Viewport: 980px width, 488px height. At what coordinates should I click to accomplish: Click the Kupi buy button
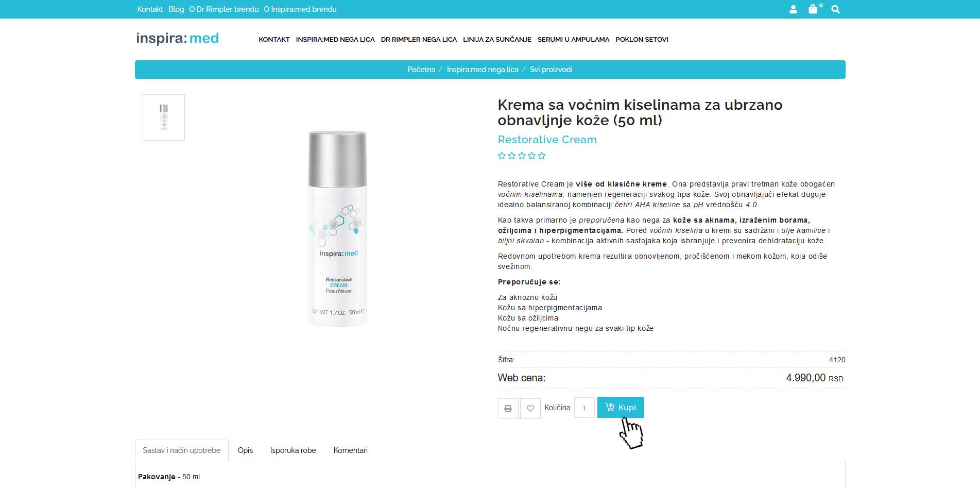621,407
